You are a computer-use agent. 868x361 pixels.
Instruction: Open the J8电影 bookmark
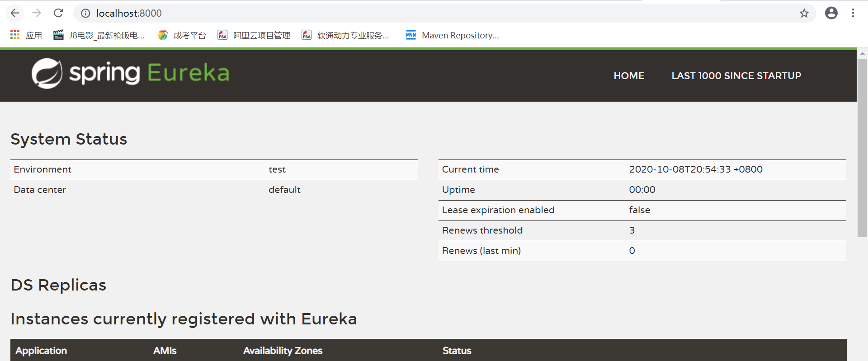(x=99, y=35)
